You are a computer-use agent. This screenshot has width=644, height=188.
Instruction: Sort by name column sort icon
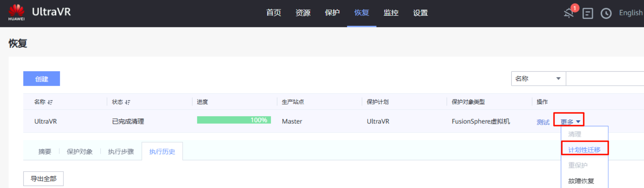coord(50,102)
